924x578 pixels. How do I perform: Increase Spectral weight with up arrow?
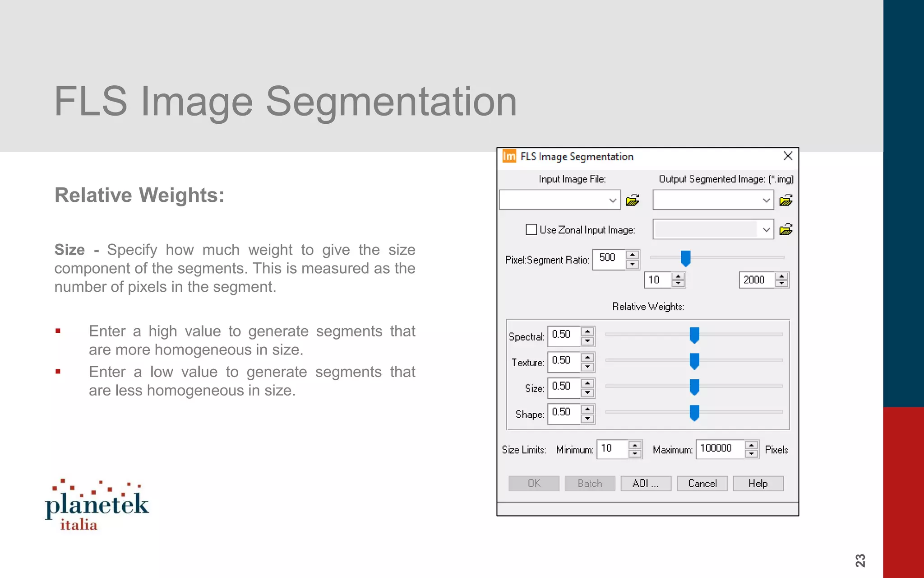click(x=587, y=331)
